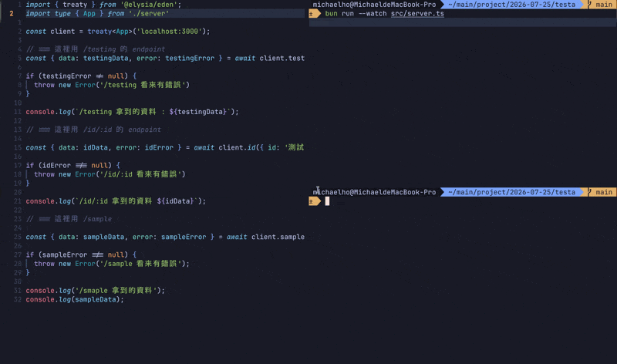The image size is (617, 364).
Task: Click the '/testing 的 endpoint' comment line
Action: coord(95,49)
